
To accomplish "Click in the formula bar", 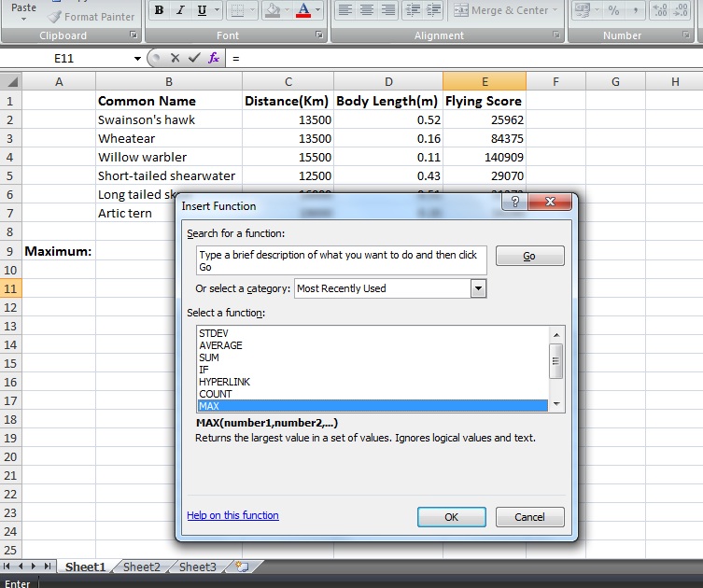I will click(464, 58).
